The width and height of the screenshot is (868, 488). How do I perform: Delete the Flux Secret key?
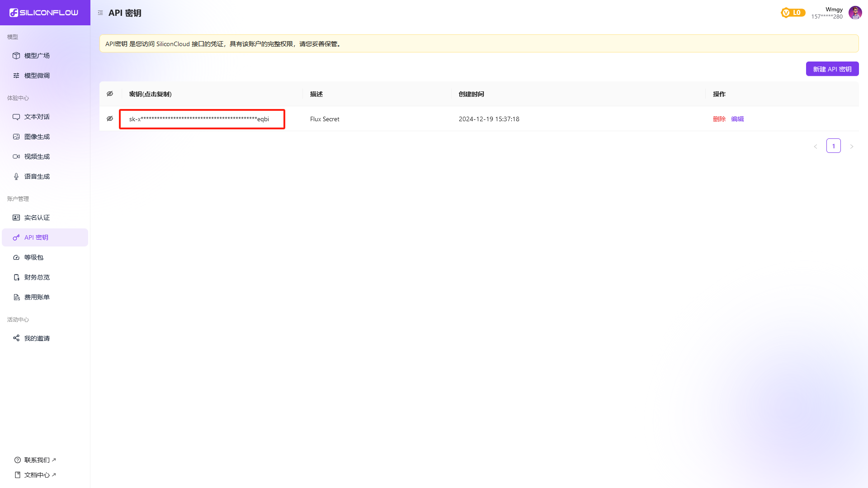pos(719,119)
